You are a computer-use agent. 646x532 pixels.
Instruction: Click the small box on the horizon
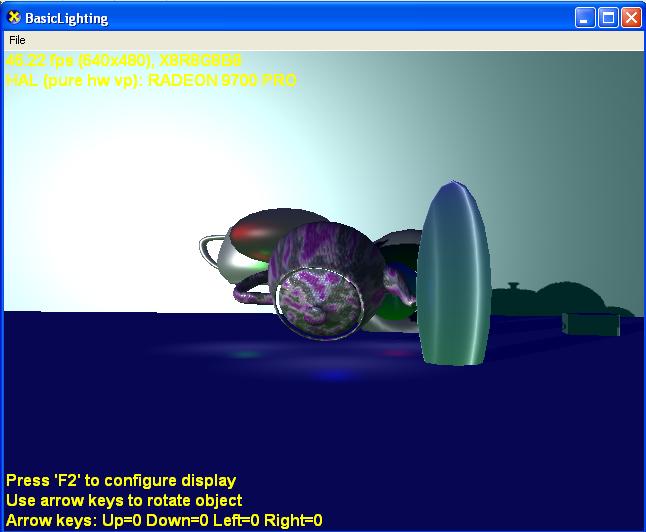coord(590,323)
